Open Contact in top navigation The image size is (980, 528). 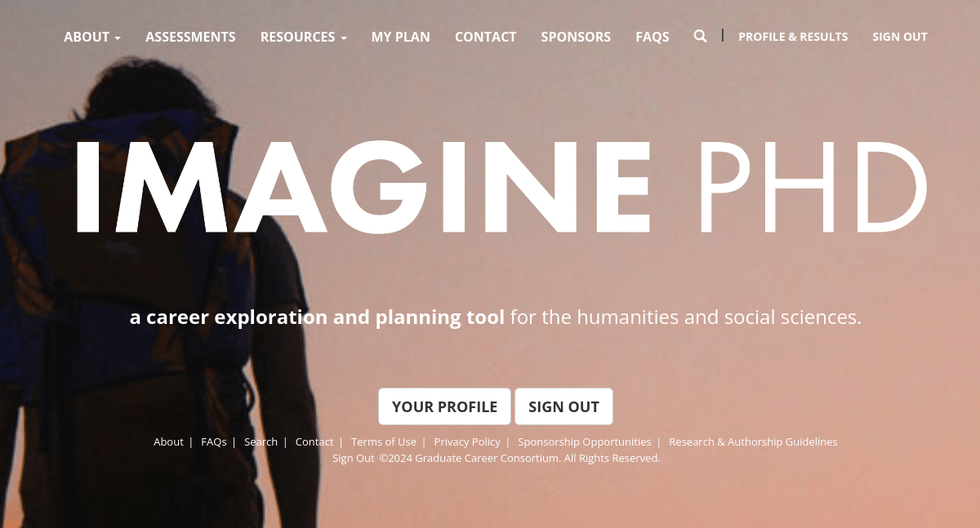[485, 37]
